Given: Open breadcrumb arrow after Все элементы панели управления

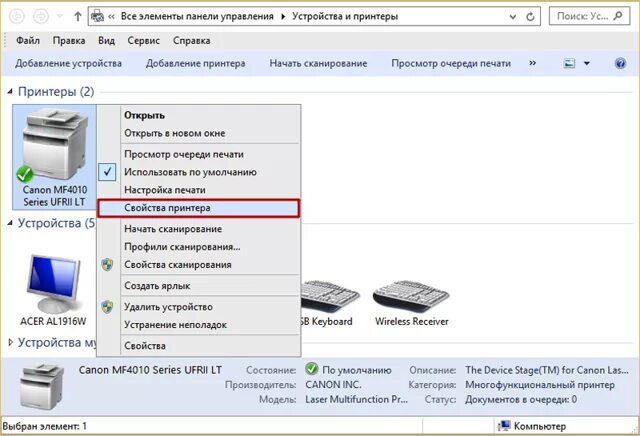Looking at the screenshot, I should click(283, 17).
